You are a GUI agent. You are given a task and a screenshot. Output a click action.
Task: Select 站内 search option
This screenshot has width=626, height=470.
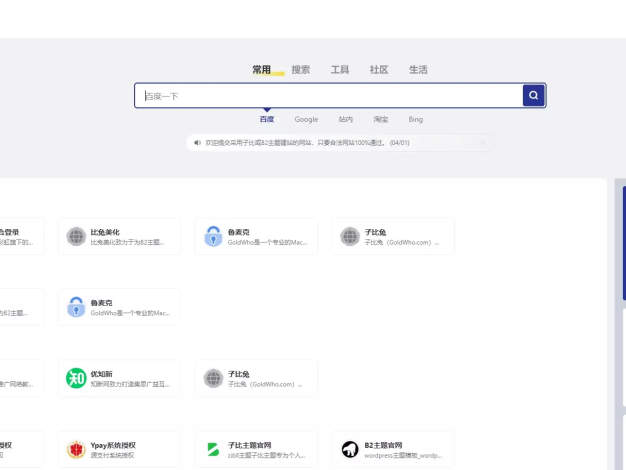pos(345,119)
